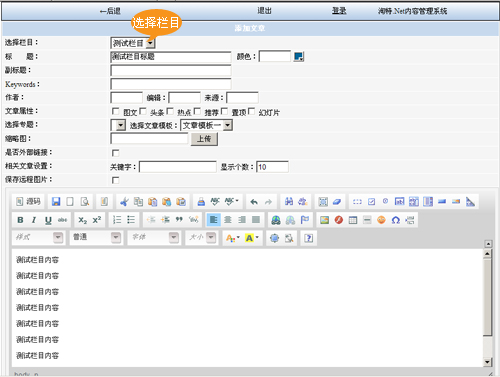Enable the 保存远程图片 checkbox
Image resolution: width=500 pixels, height=377 pixels.
116,180
